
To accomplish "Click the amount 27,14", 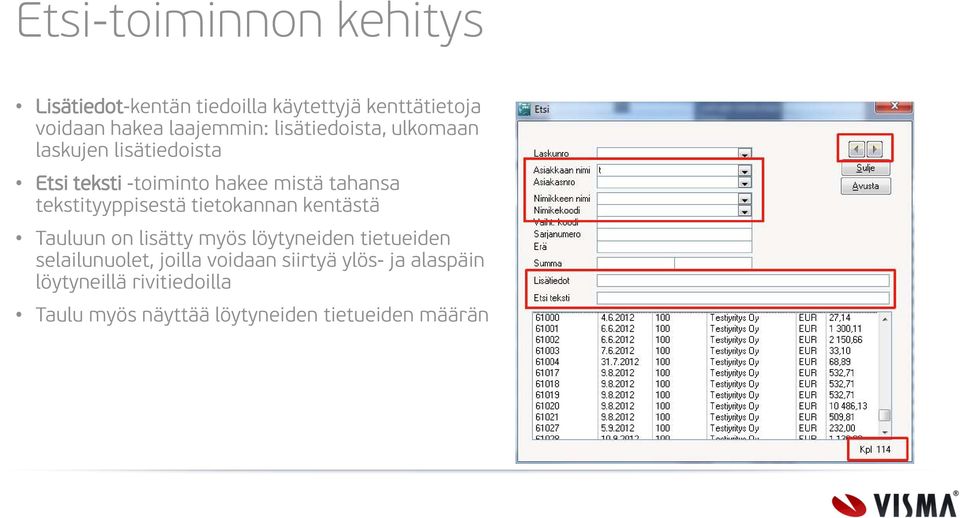I will coord(839,318).
